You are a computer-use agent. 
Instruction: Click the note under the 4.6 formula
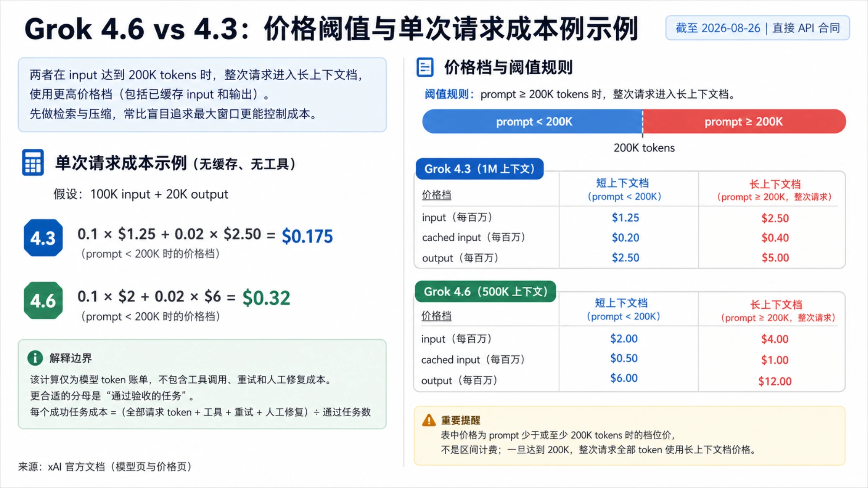(151, 317)
